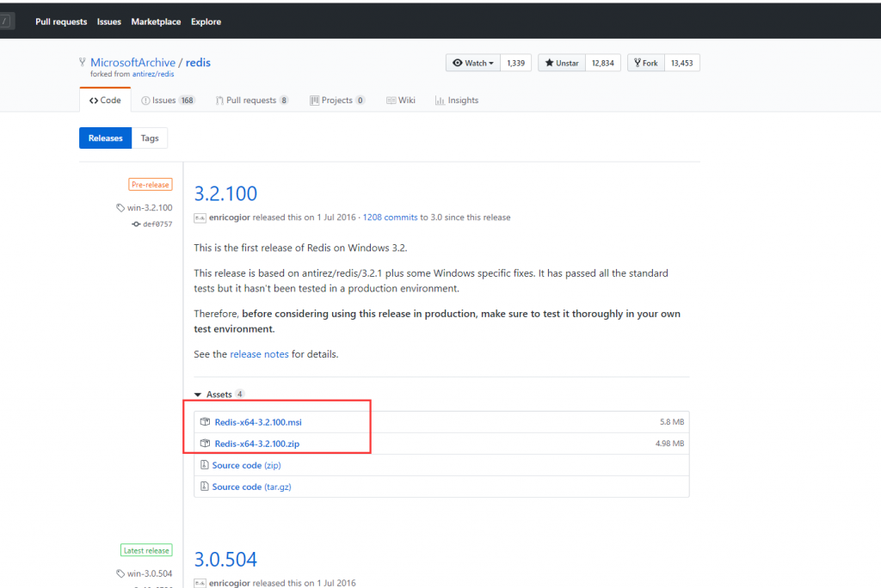The image size is (881, 588).
Task: Open the 1208 commits link
Action: 390,217
